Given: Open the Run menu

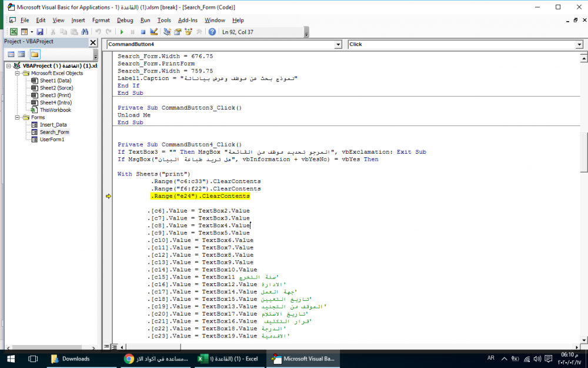Looking at the screenshot, I should [x=145, y=20].
